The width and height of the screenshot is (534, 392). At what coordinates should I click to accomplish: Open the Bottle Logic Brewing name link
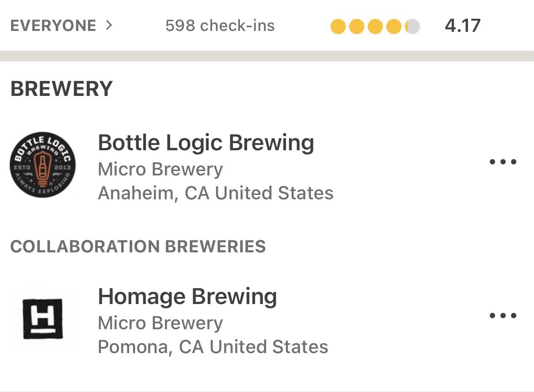tap(206, 142)
